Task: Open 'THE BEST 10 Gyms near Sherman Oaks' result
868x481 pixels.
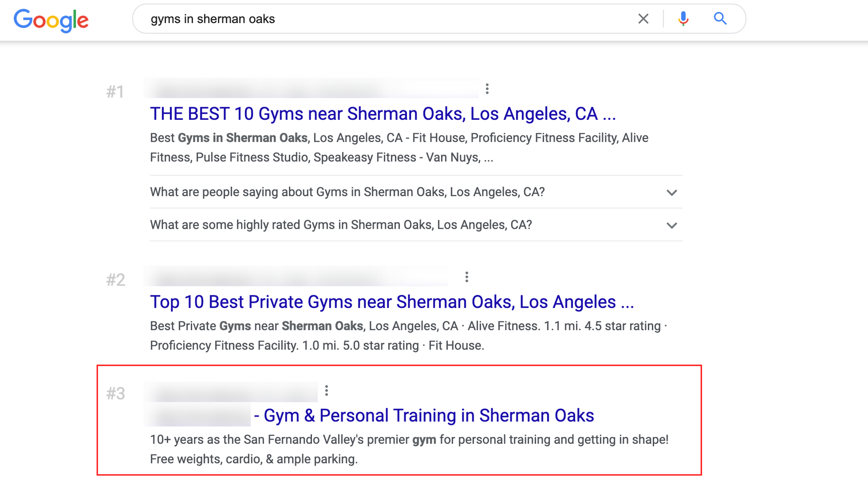Action: tap(382, 113)
